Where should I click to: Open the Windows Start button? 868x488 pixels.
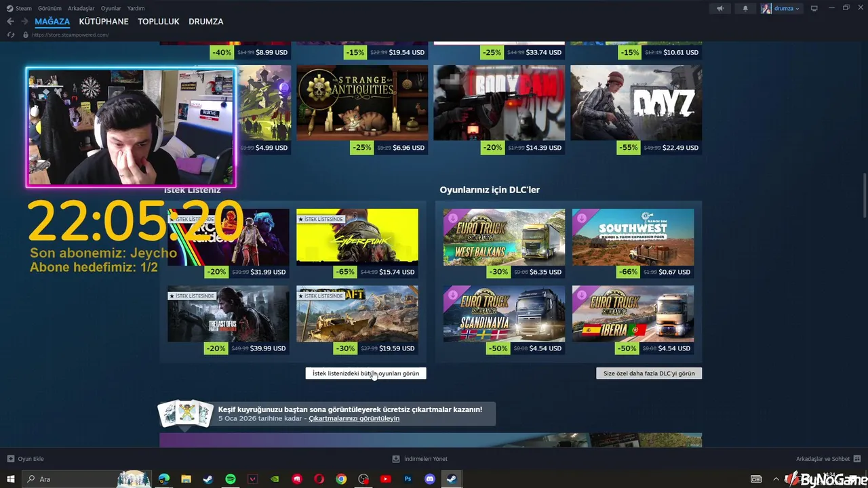coord(11,479)
